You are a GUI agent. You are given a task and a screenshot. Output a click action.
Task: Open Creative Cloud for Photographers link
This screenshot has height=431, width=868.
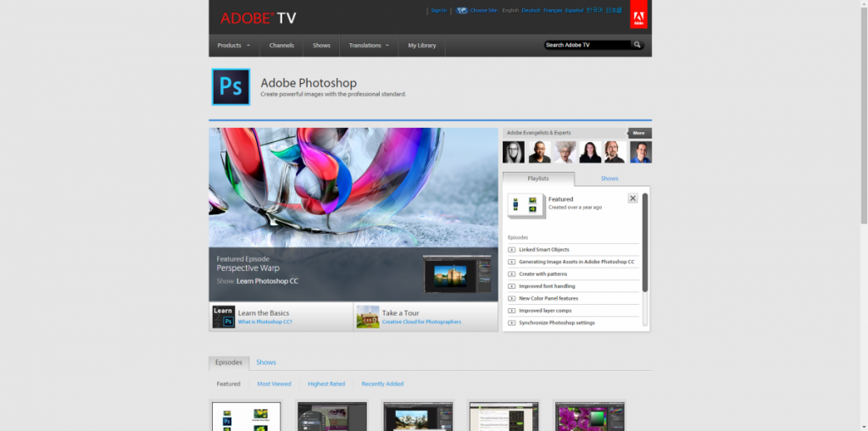click(x=422, y=322)
